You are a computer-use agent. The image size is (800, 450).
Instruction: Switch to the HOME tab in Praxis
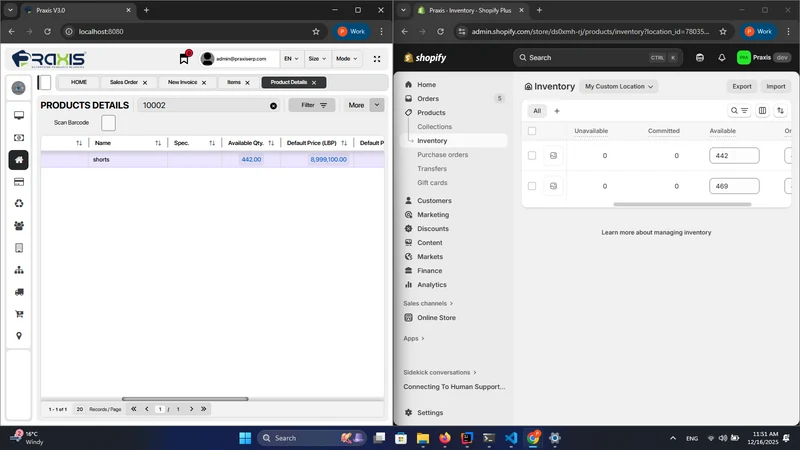[x=79, y=82]
